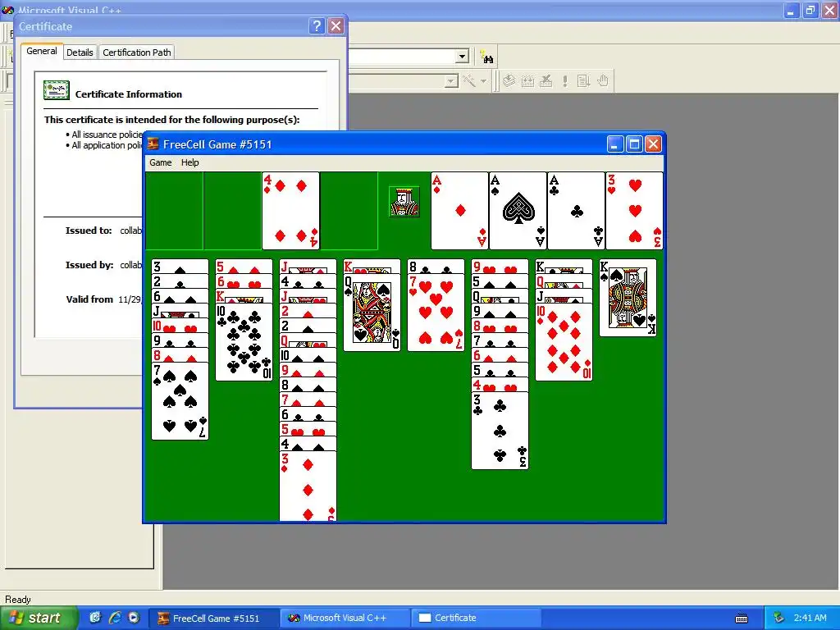Expand the WizardBar combo box dropdown arrow

[452, 81]
